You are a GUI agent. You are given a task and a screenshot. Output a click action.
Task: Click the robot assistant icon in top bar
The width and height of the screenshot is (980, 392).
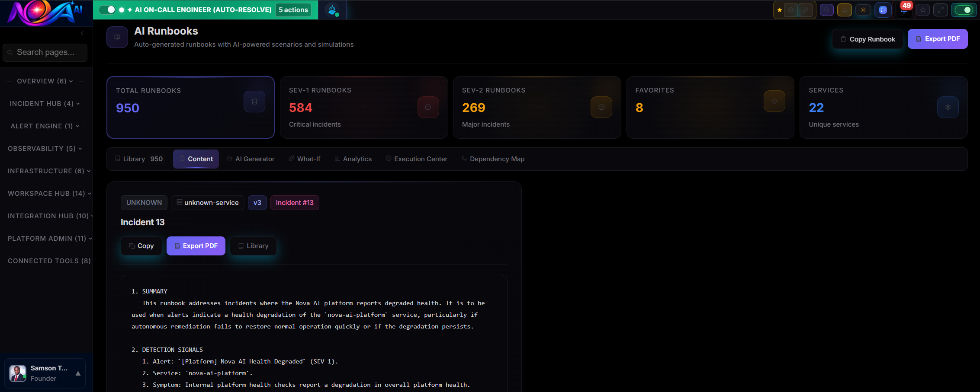point(332,10)
